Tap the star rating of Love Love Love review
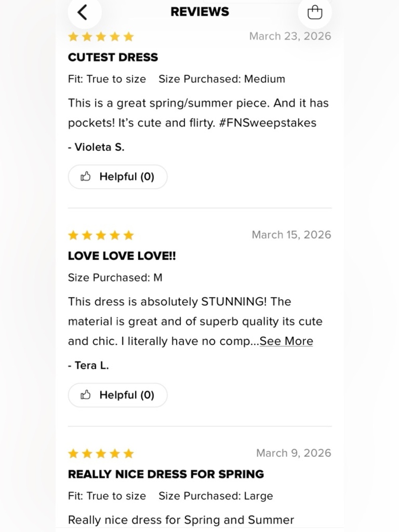The height and width of the screenshot is (532, 399). pos(101,235)
